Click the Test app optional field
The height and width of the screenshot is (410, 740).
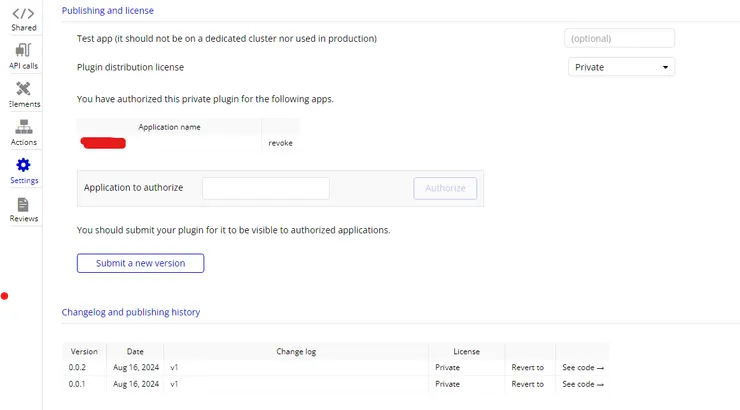(x=620, y=39)
